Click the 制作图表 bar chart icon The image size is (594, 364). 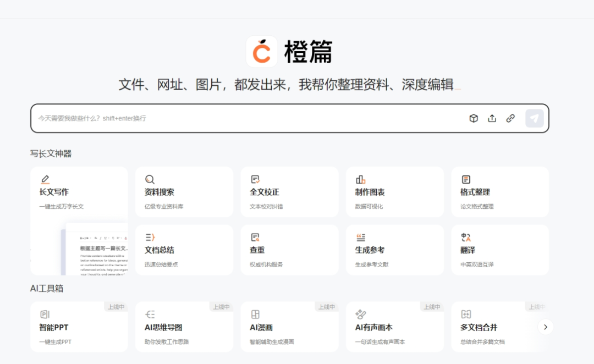click(361, 180)
